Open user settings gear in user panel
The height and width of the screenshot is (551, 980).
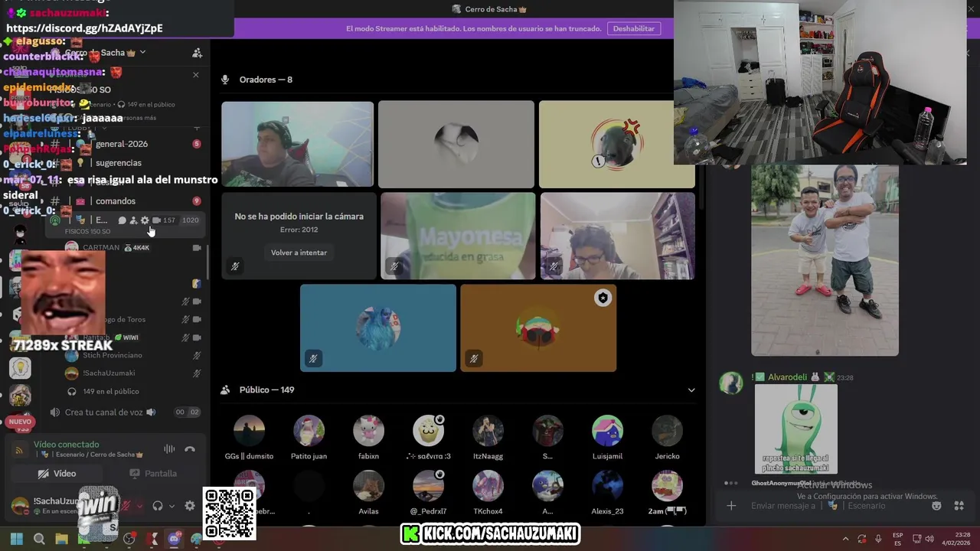pos(190,506)
